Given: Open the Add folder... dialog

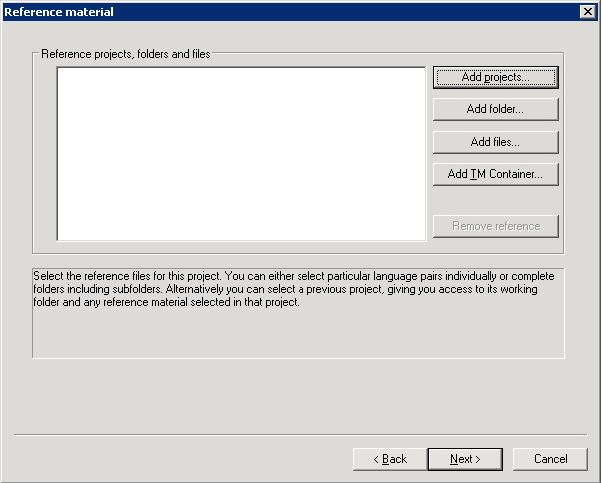Looking at the screenshot, I should click(x=495, y=109).
